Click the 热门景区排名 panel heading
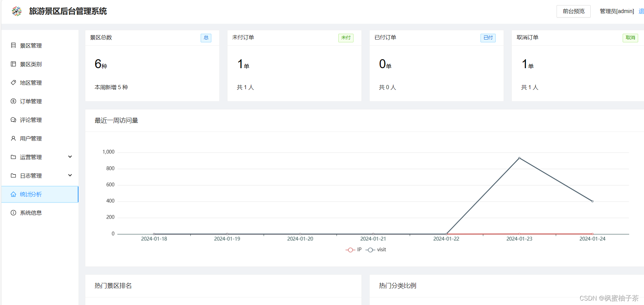The image size is (644, 305). click(113, 286)
